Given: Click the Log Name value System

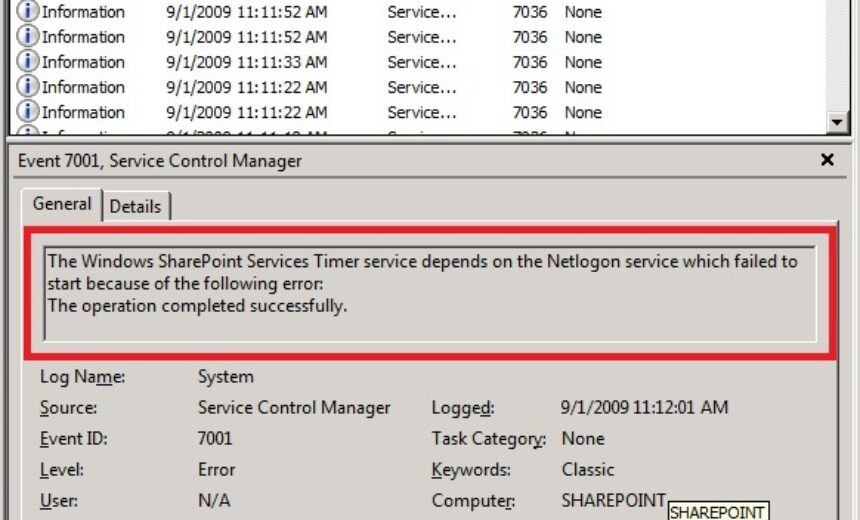Looking at the screenshot, I should (x=226, y=377).
